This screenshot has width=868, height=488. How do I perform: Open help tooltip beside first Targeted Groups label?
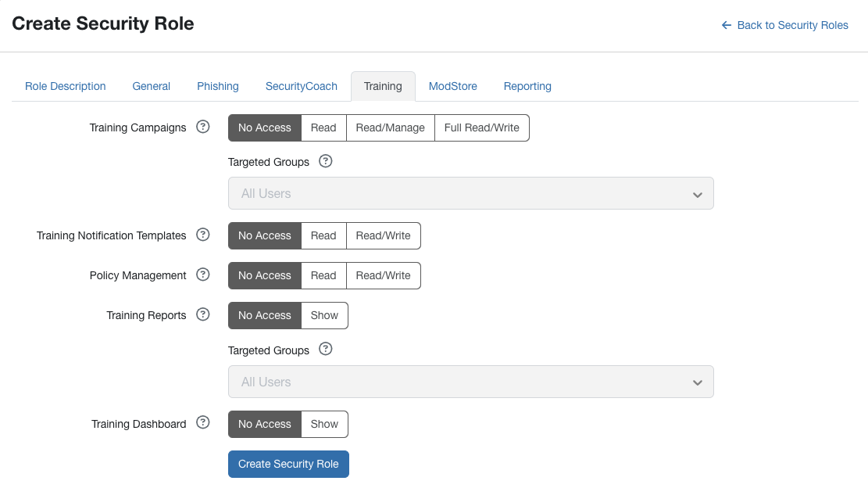pos(325,161)
